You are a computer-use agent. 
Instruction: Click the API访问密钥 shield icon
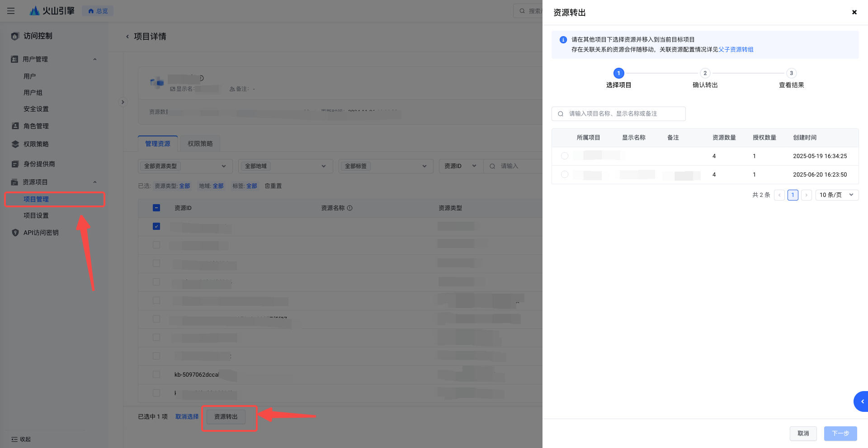15,233
